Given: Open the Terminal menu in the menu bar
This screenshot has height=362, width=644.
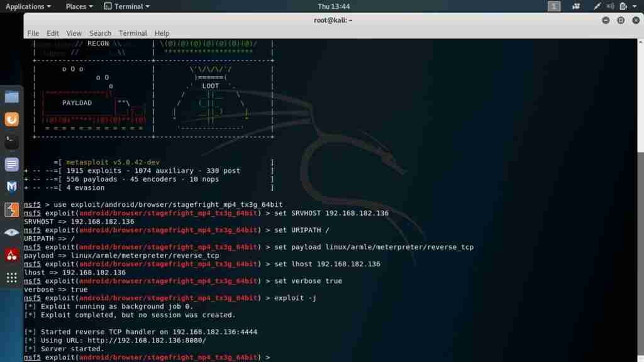Looking at the screenshot, I should (x=133, y=33).
